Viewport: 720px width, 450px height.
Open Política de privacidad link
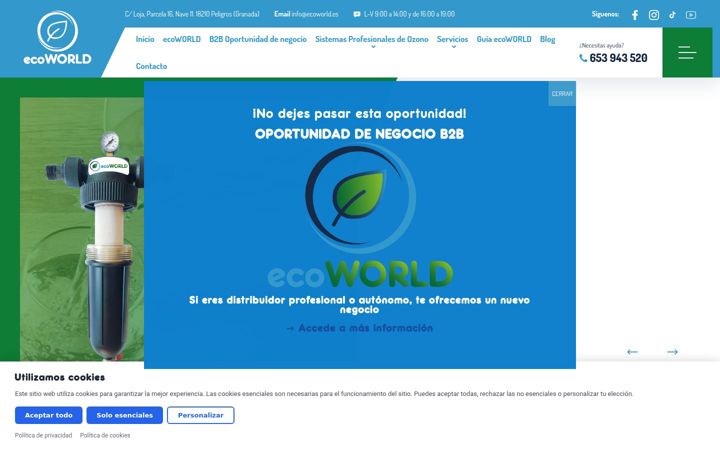(x=43, y=435)
